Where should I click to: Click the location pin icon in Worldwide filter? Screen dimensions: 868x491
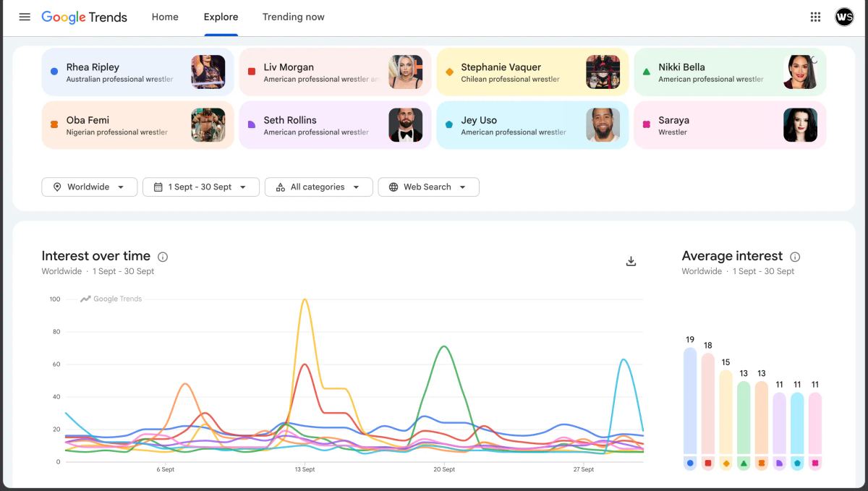point(57,187)
